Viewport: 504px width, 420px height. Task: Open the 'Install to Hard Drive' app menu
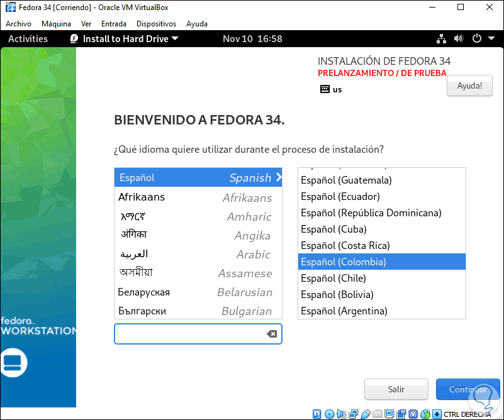point(124,38)
